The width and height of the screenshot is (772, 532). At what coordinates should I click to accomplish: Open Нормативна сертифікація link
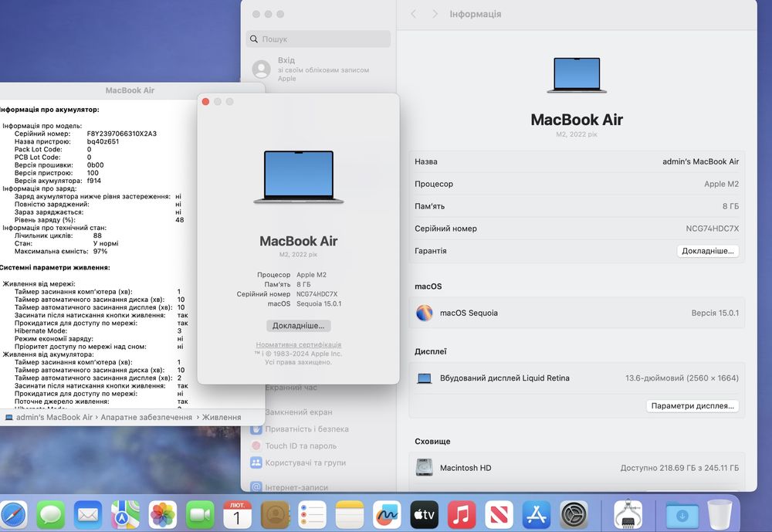298,345
